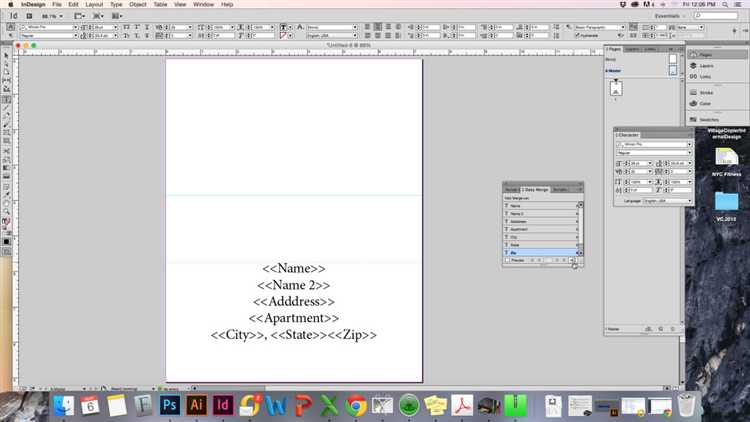This screenshot has height=422, width=750.
Task: Toggle the Hyphenate checkbox in Control panel
Action: 577,35
